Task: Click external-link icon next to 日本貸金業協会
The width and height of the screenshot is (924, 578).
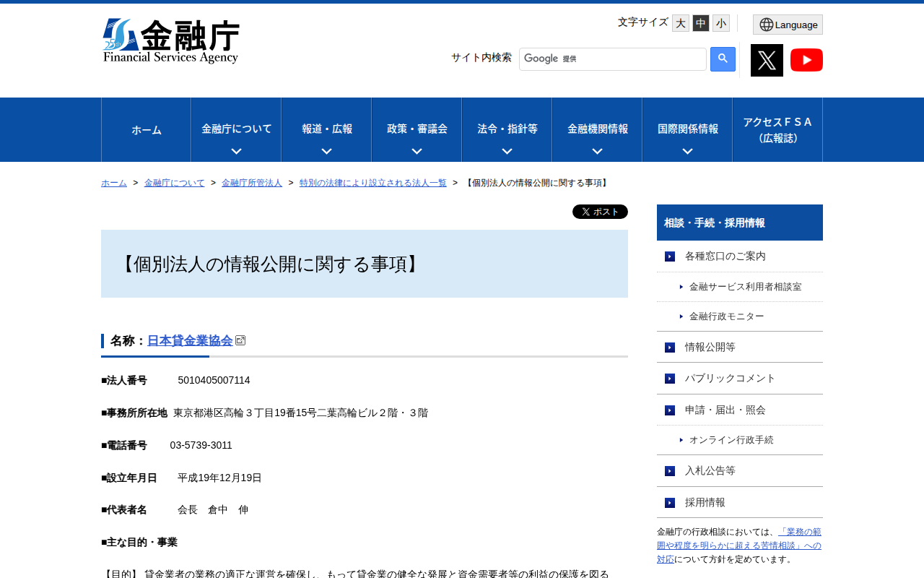Action: pos(240,340)
